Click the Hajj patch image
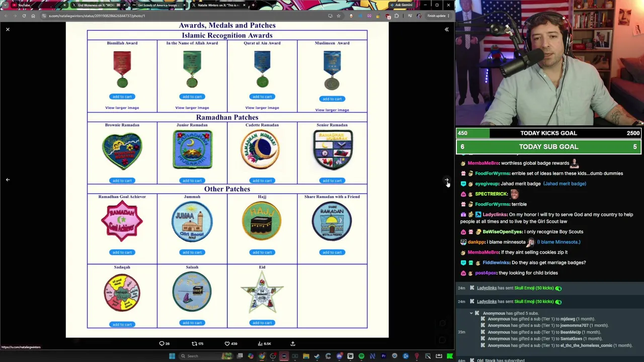The height and width of the screenshot is (362, 644). click(262, 221)
